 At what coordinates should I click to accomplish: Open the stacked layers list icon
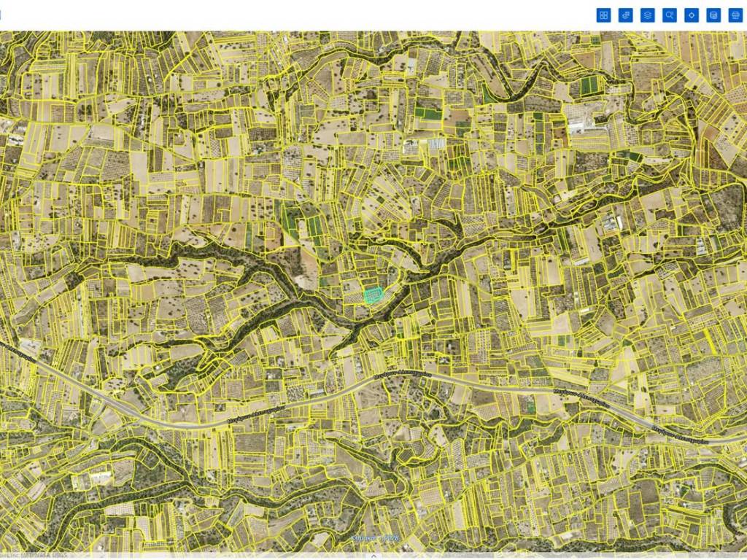(x=647, y=15)
